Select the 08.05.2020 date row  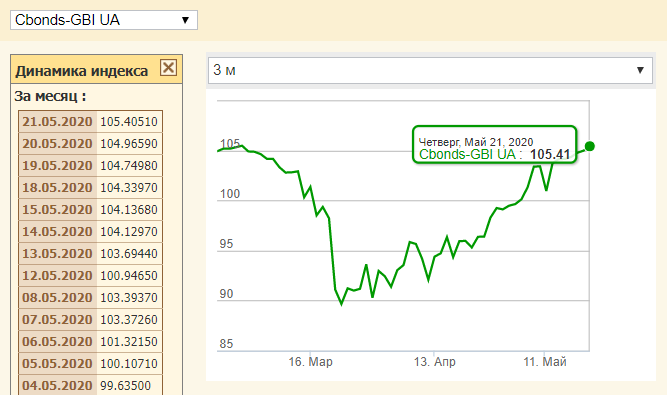tap(90, 297)
